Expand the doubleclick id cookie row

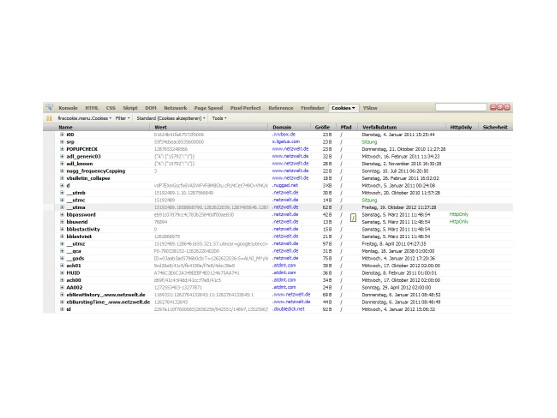coord(62,309)
